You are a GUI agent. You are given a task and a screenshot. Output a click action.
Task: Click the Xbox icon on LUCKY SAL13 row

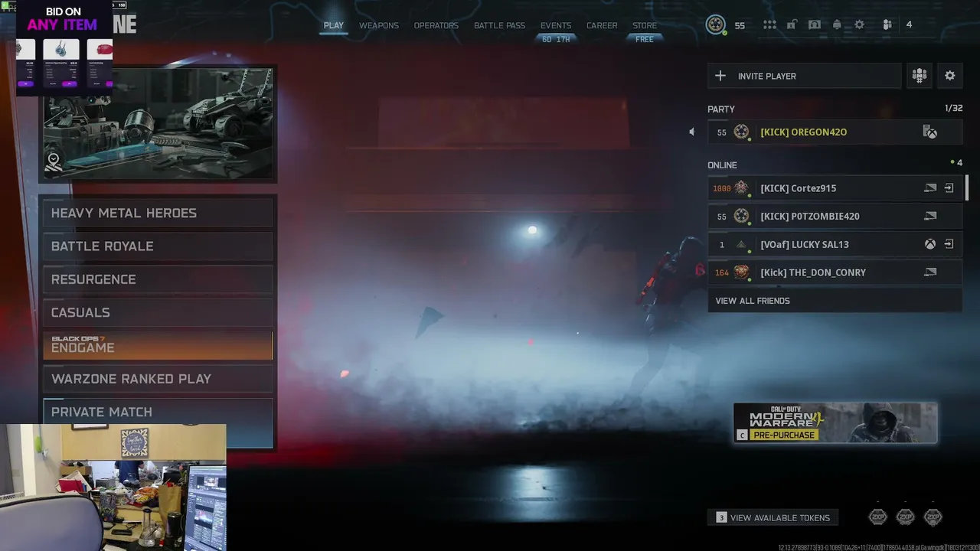tap(929, 245)
